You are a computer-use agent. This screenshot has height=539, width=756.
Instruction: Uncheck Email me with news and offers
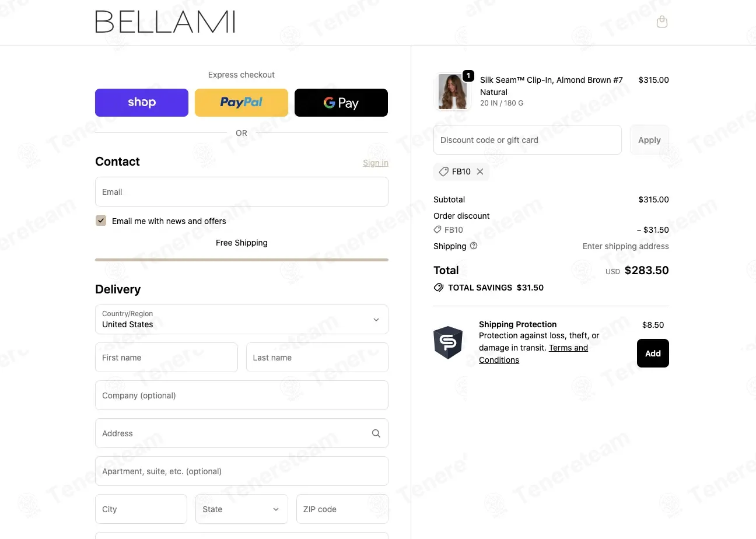click(101, 220)
